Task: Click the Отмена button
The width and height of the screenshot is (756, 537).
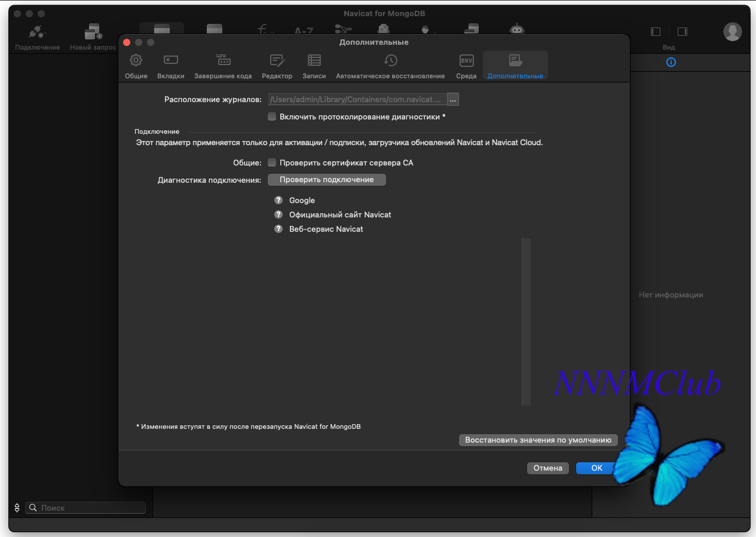Action: coord(548,468)
